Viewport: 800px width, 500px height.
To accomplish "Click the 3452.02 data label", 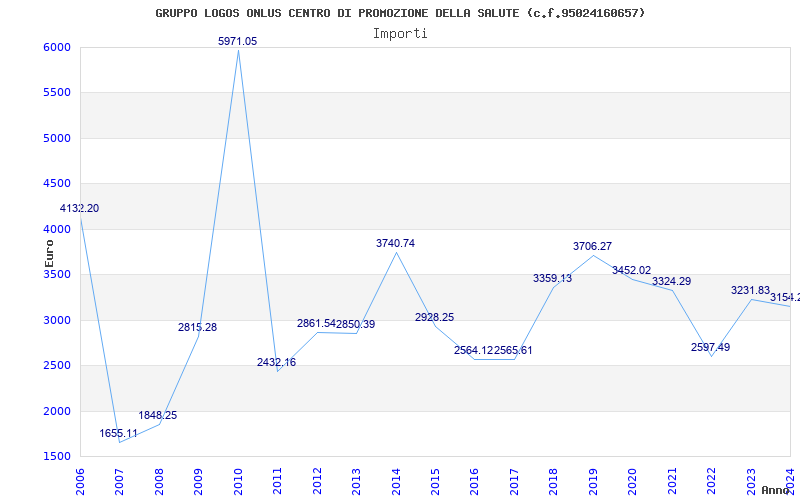I will (x=632, y=270).
